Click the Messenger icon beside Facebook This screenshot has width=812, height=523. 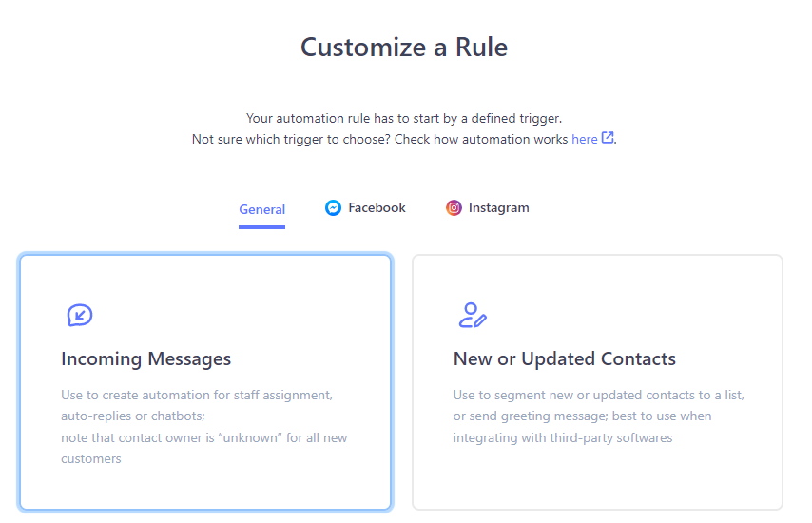(333, 208)
